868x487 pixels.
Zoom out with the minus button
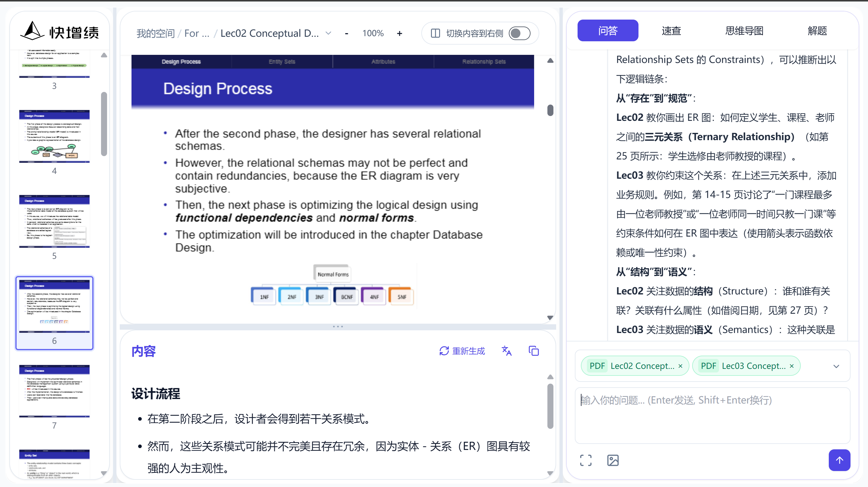tap(347, 33)
